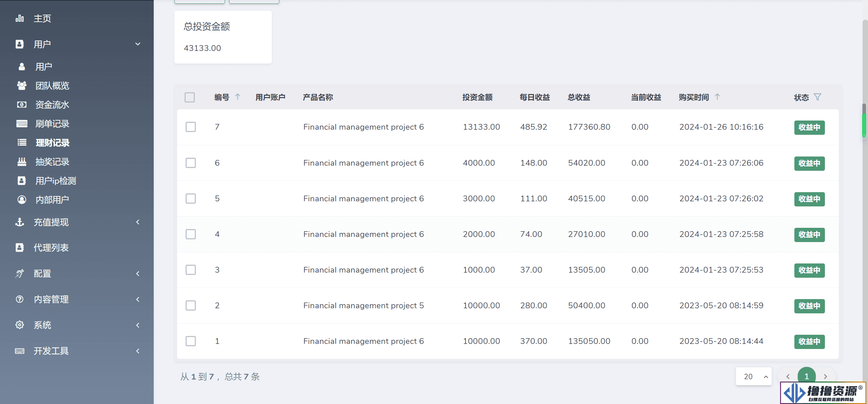Click the person icon beside 用户 submenu
868x404 pixels.
22,67
